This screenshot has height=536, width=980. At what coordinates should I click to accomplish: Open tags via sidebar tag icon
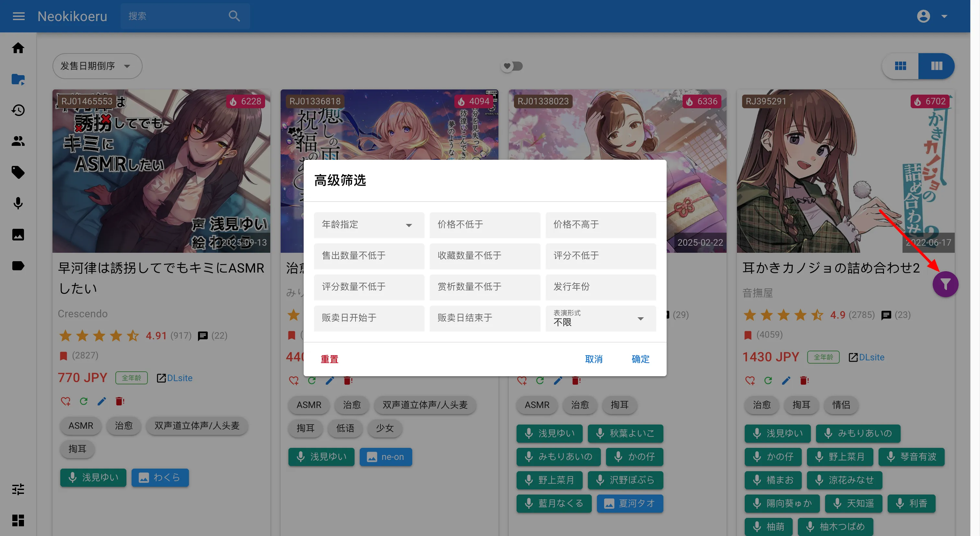point(18,172)
